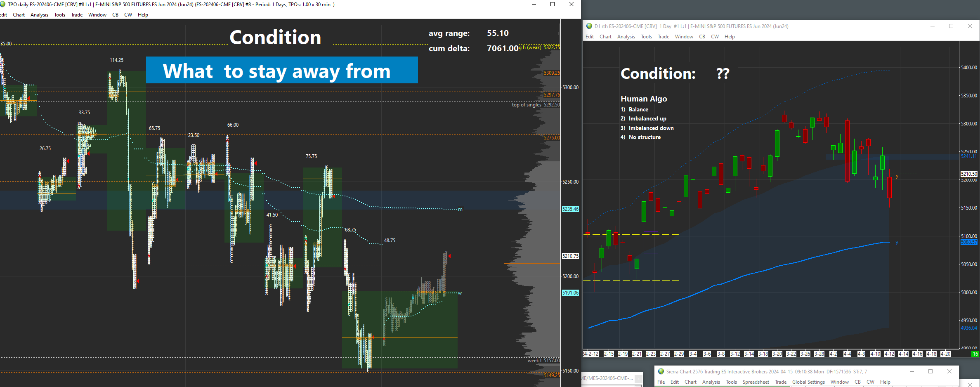Click '3) Imbalanced down' in the list

[647, 128]
